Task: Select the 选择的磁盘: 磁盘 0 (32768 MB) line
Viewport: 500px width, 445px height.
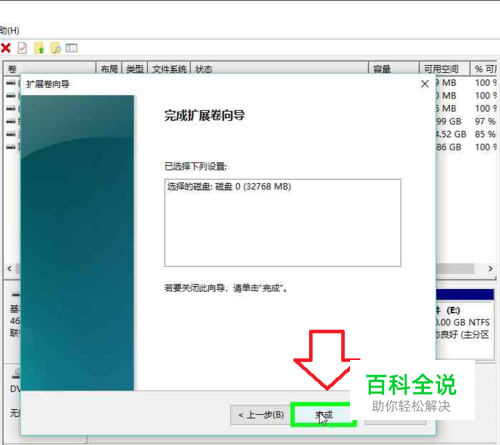Action: pos(229,186)
